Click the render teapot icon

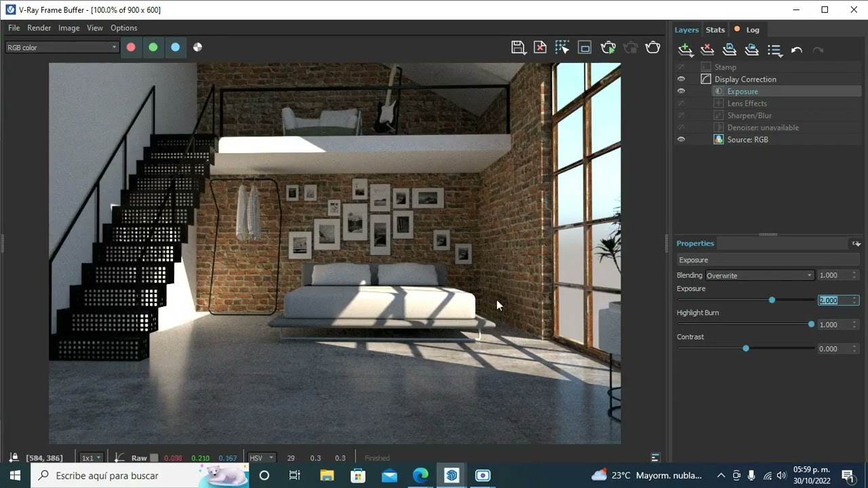[x=653, y=47]
